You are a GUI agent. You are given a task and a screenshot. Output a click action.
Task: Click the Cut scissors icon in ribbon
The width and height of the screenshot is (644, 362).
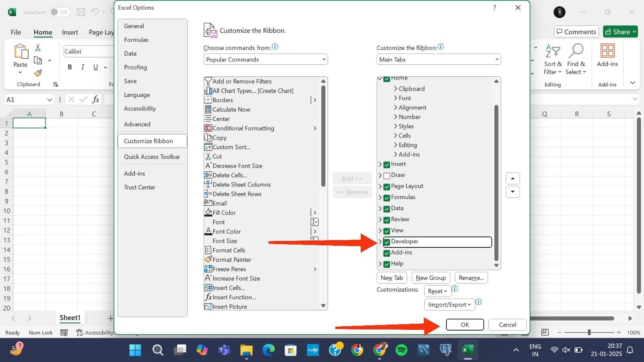coord(38,47)
